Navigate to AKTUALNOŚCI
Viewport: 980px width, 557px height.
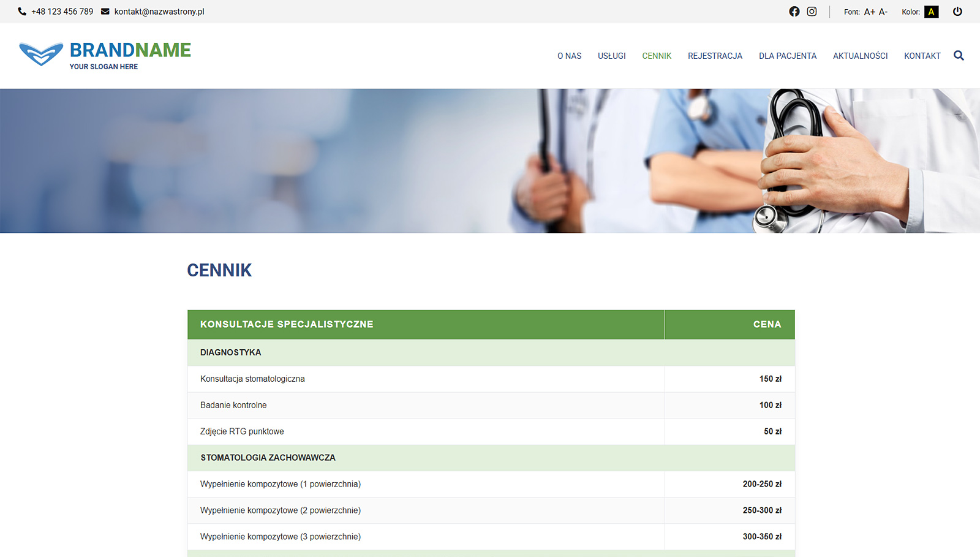(x=860, y=56)
